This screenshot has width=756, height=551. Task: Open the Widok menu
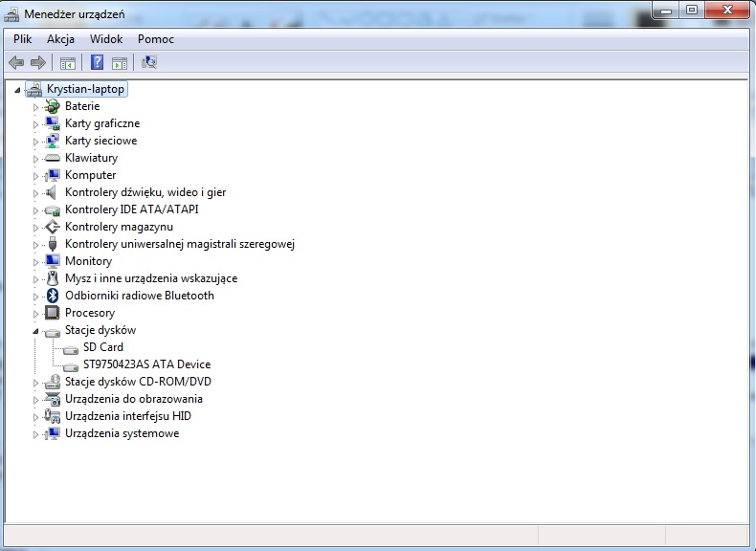[x=106, y=39]
